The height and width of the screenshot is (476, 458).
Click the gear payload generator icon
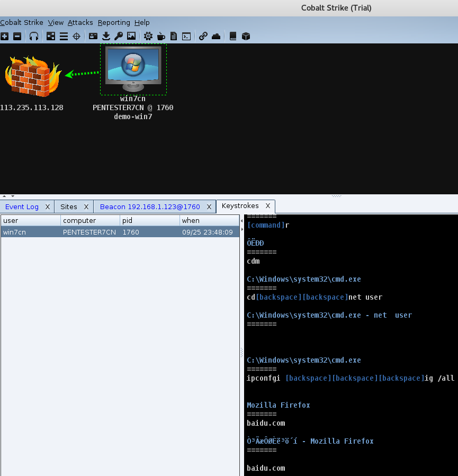pyautogui.click(x=148, y=37)
